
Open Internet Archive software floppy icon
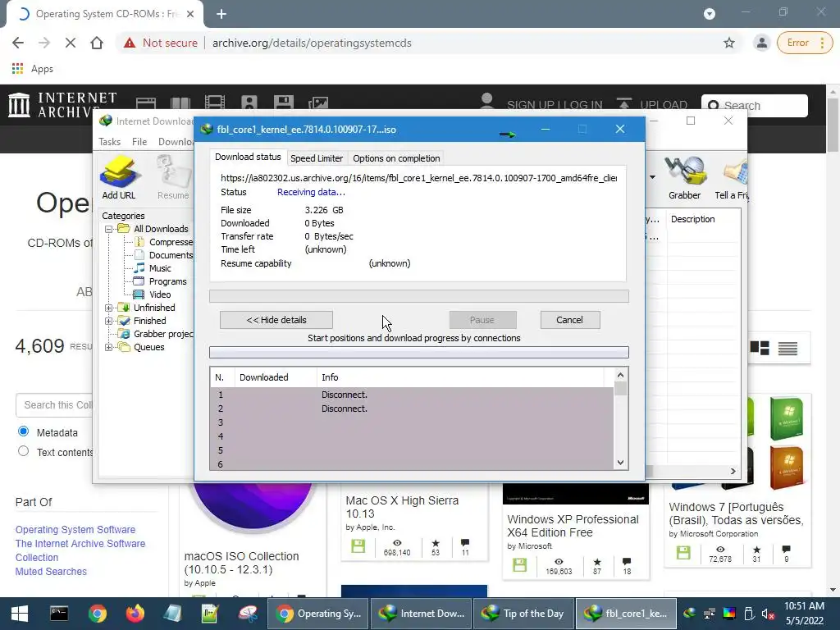(x=283, y=102)
